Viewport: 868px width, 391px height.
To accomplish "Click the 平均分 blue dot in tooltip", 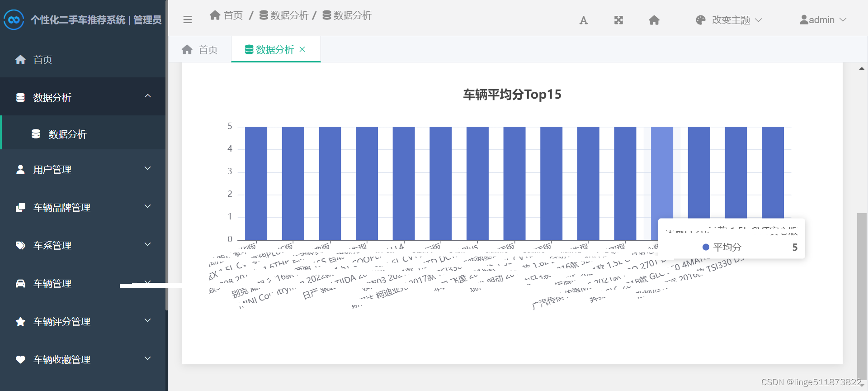I will pyautogui.click(x=706, y=247).
